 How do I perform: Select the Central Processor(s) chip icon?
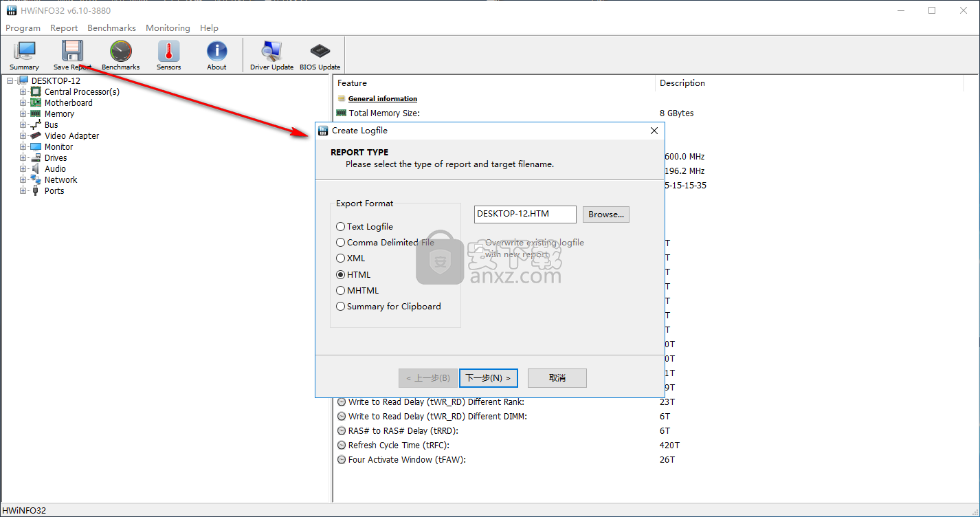pos(36,91)
